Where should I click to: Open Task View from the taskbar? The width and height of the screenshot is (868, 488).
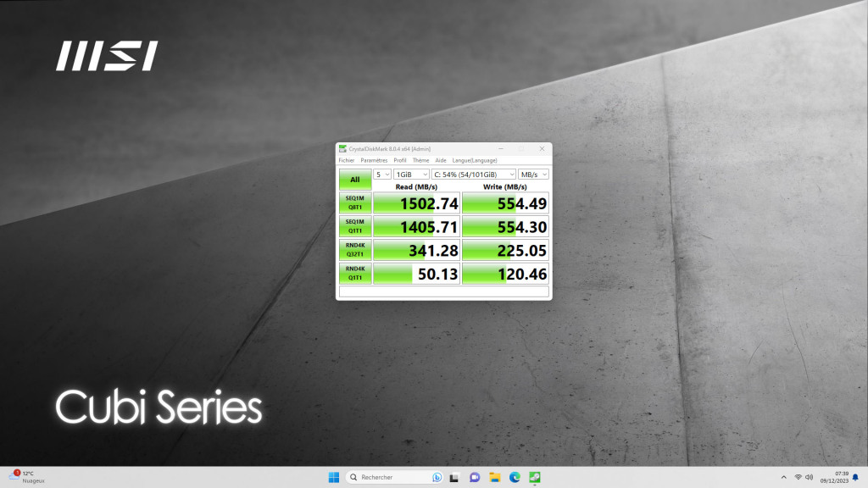pos(454,477)
